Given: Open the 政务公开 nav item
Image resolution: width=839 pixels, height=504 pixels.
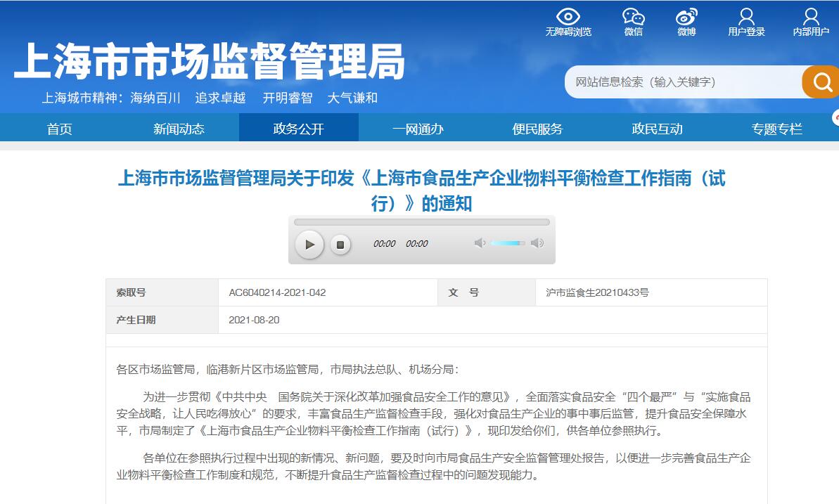Looking at the screenshot, I should pyautogui.click(x=299, y=129).
